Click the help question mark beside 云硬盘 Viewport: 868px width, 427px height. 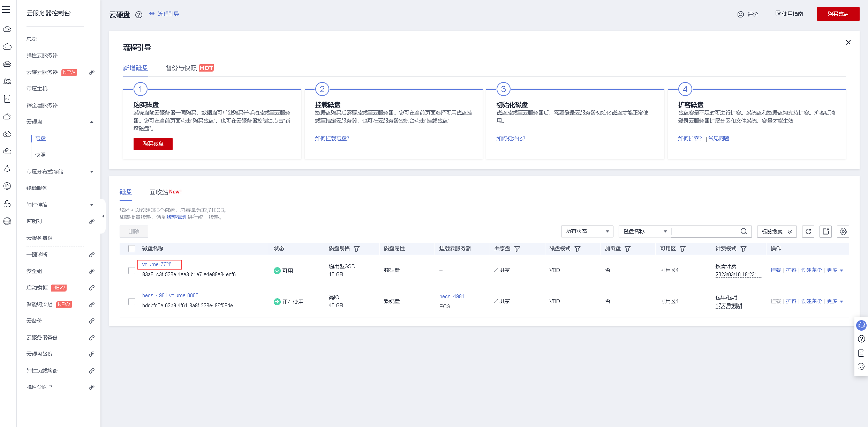139,15
